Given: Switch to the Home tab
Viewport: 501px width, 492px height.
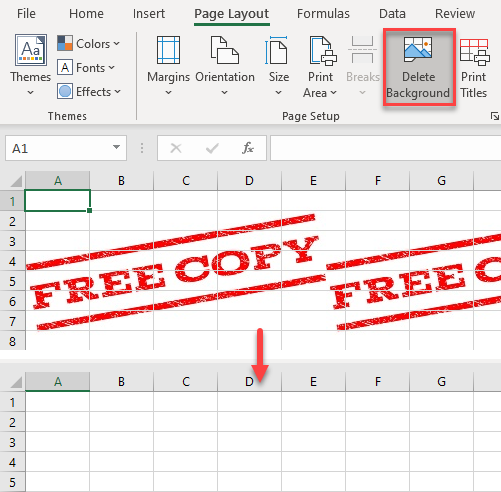Looking at the screenshot, I should tap(86, 14).
